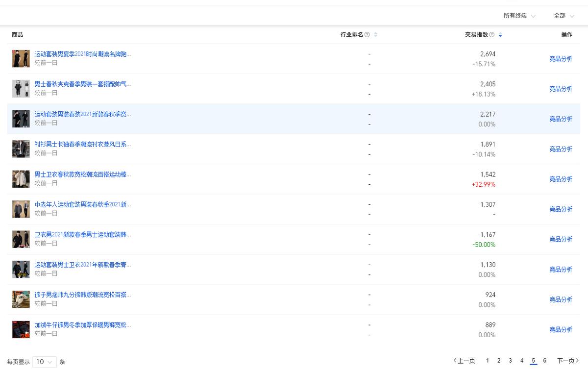Click the 行业排名 column header label

click(x=352, y=35)
